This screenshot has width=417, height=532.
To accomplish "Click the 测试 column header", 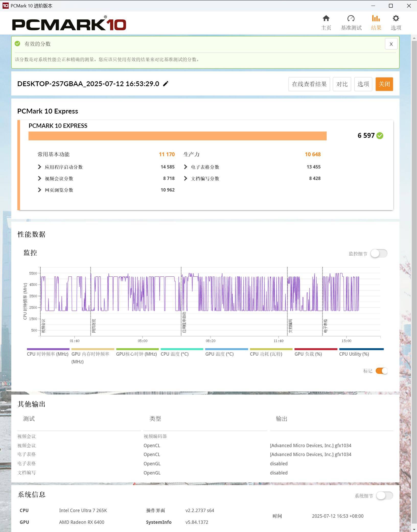I will coord(29,418).
